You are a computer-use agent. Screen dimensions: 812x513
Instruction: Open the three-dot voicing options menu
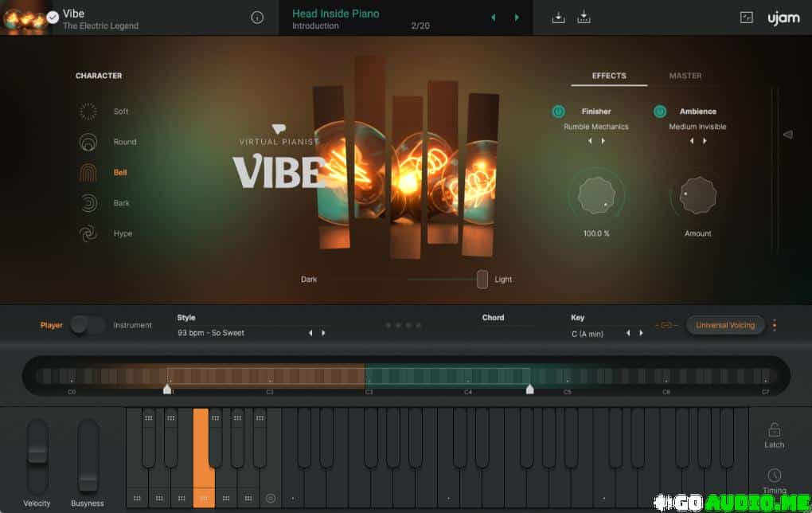tap(775, 325)
